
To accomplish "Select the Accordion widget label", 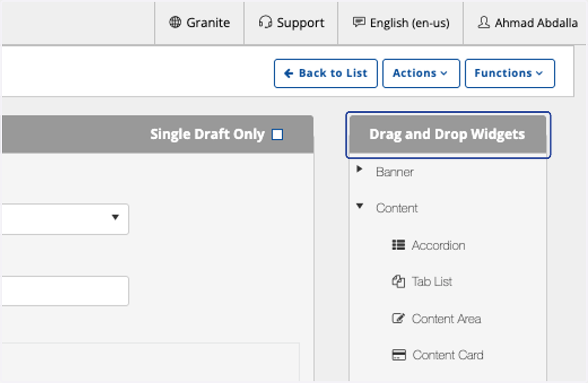I will click(439, 245).
